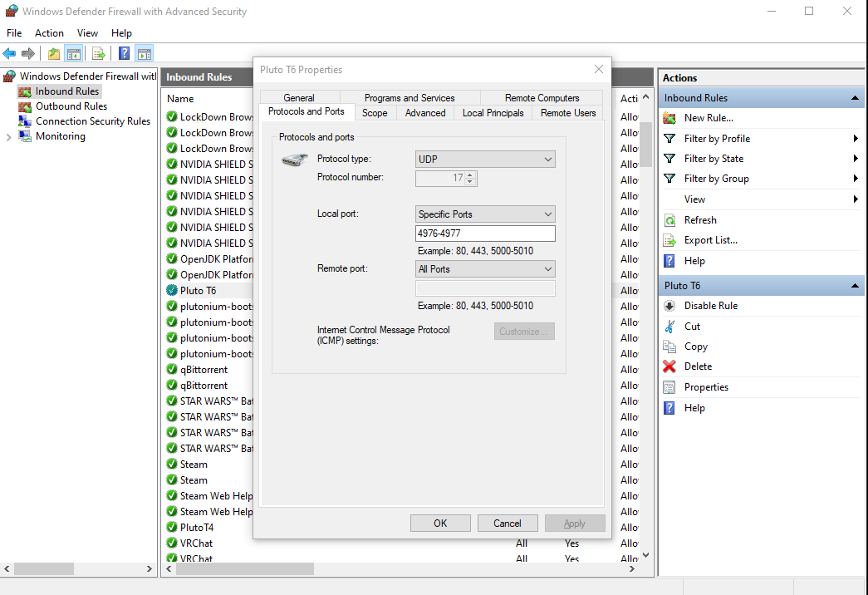Click the Monitoring tree icon
The width and height of the screenshot is (868, 595).
25,136
